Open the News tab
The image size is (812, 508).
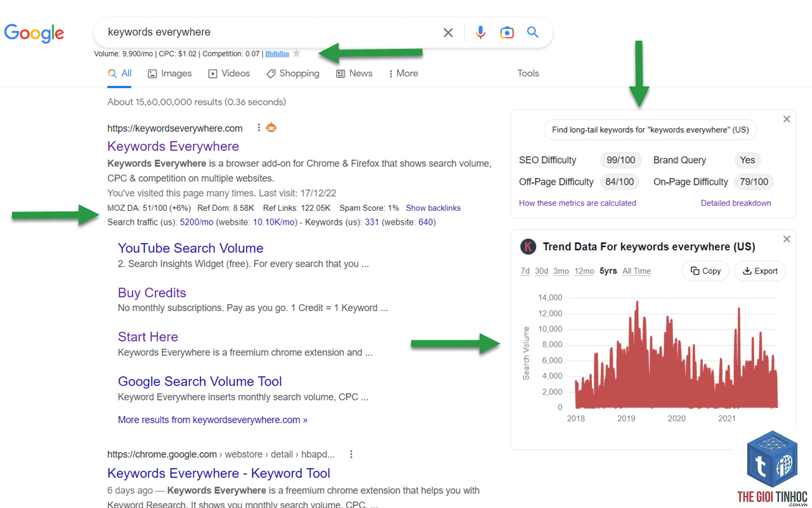click(354, 74)
